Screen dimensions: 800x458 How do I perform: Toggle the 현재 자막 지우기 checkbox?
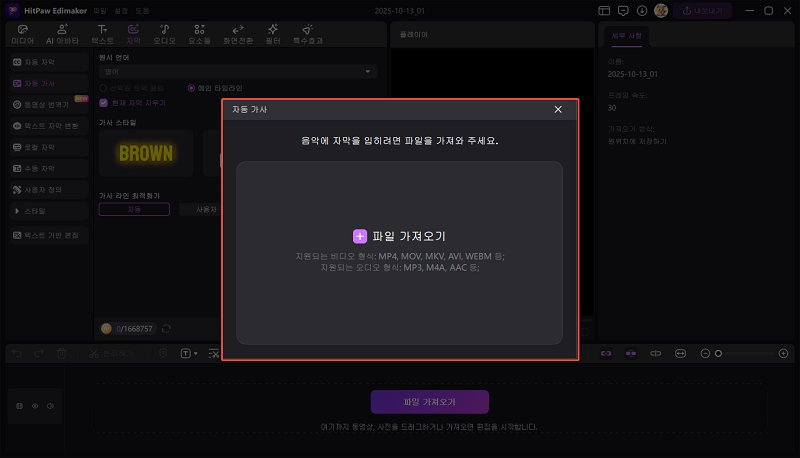point(103,102)
